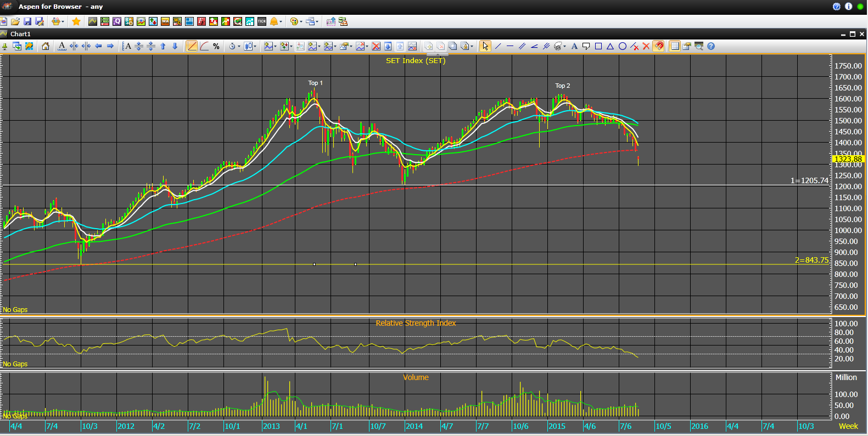Select the triangle drawing tool
868x436 pixels.
click(x=610, y=46)
